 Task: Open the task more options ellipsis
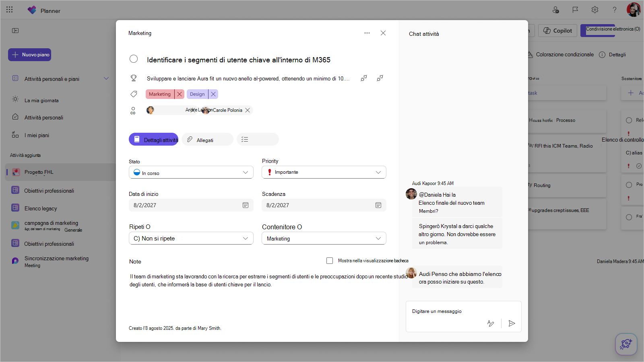(x=367, y=33)
